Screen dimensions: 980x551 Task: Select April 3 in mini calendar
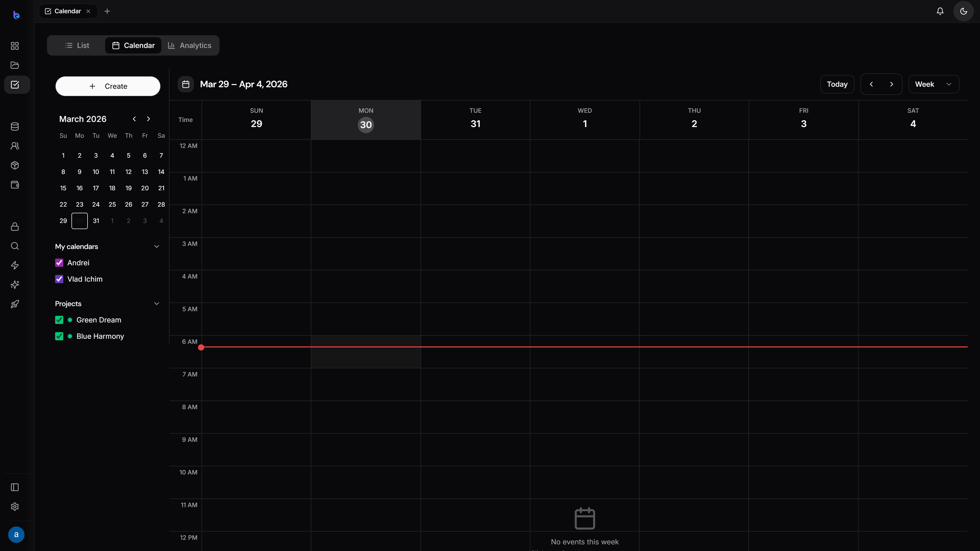(145, 221)
